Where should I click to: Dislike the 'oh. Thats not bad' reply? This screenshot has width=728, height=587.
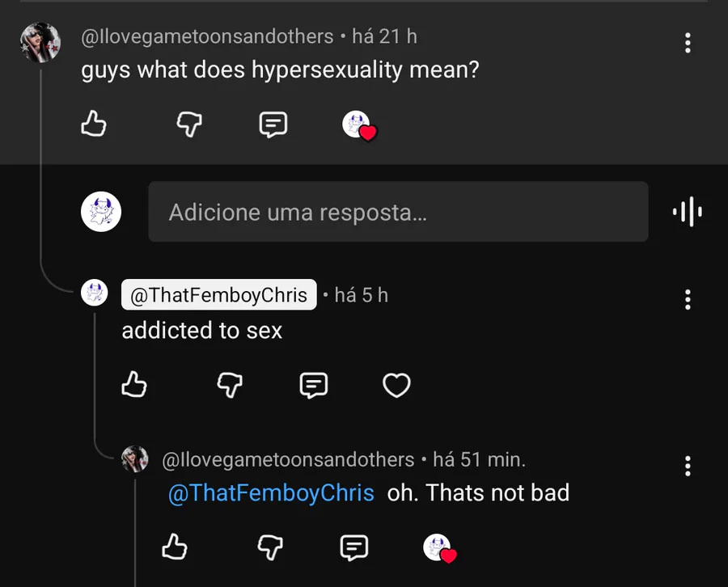[x=270, y=547]
